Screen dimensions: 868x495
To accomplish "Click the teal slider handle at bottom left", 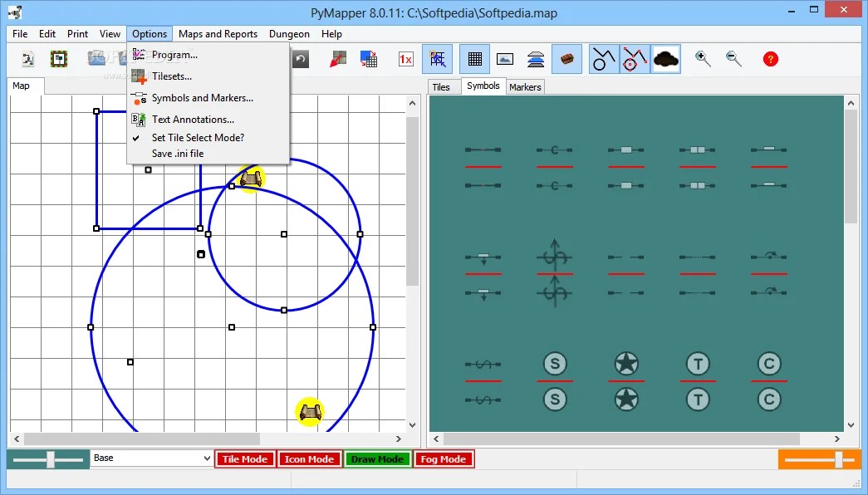I will 51,459.
